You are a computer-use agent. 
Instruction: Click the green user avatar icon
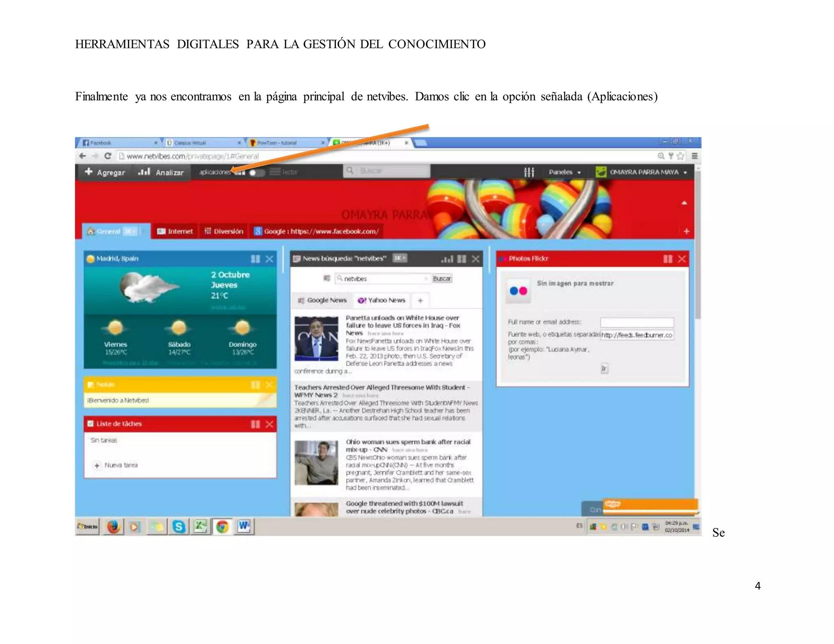[601, 172]
